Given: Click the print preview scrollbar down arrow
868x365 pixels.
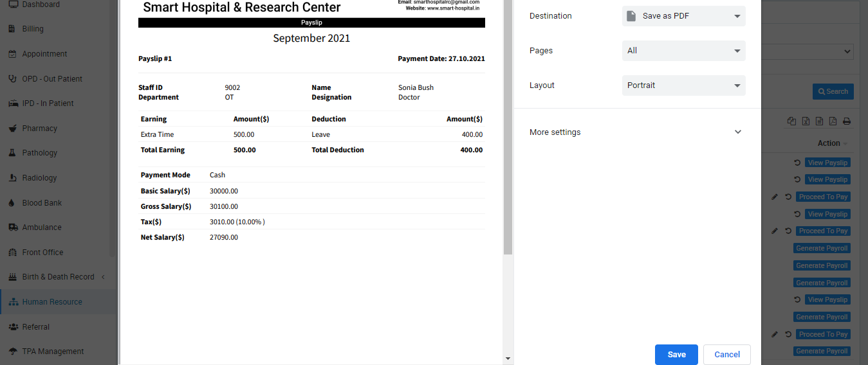Looking at the screenshot, I should [x=508, y=359].
